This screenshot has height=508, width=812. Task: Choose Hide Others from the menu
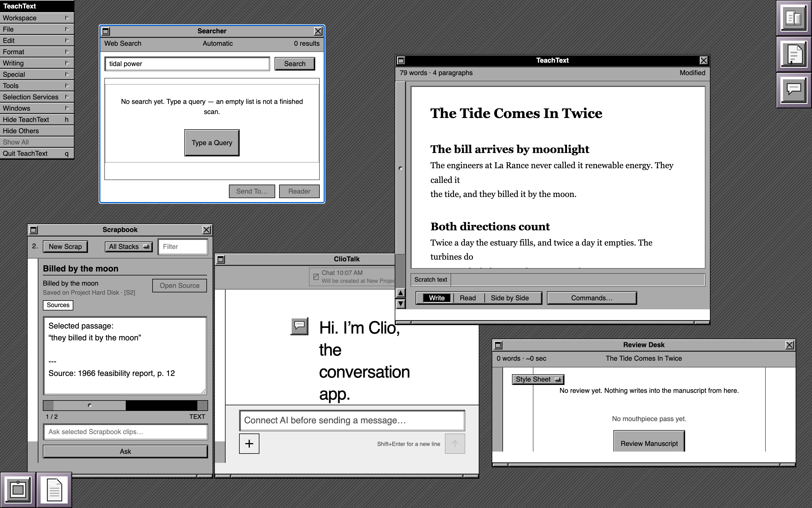37,131
